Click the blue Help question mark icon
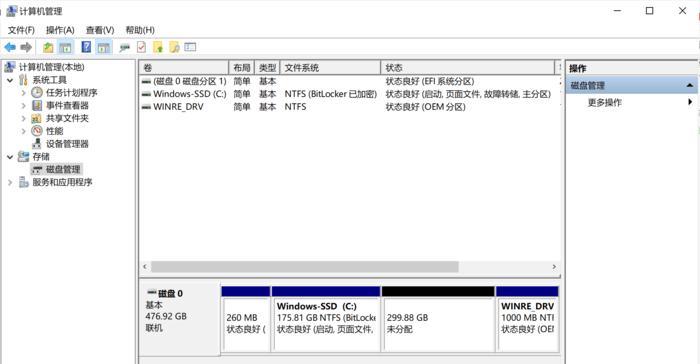Image resolution: width=700 pixels, height=364 pixels. 86,47
